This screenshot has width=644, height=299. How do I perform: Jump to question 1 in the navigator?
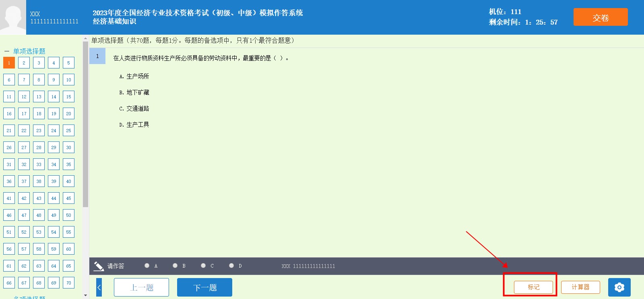pyautogui.click(x=9, y=63)
